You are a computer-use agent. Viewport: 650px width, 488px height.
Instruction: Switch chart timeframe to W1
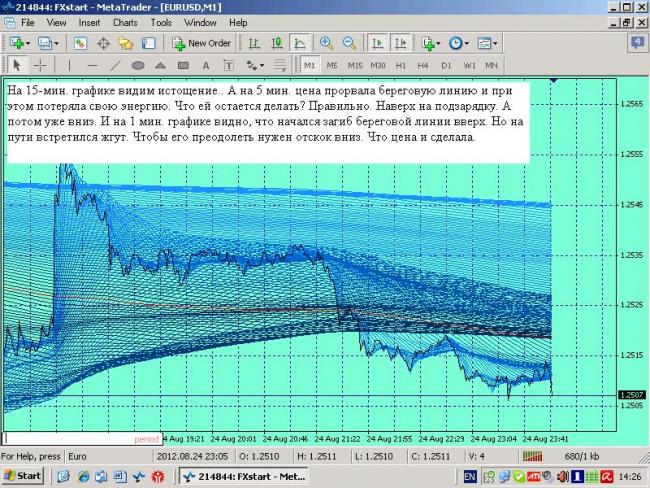point(469,66)
